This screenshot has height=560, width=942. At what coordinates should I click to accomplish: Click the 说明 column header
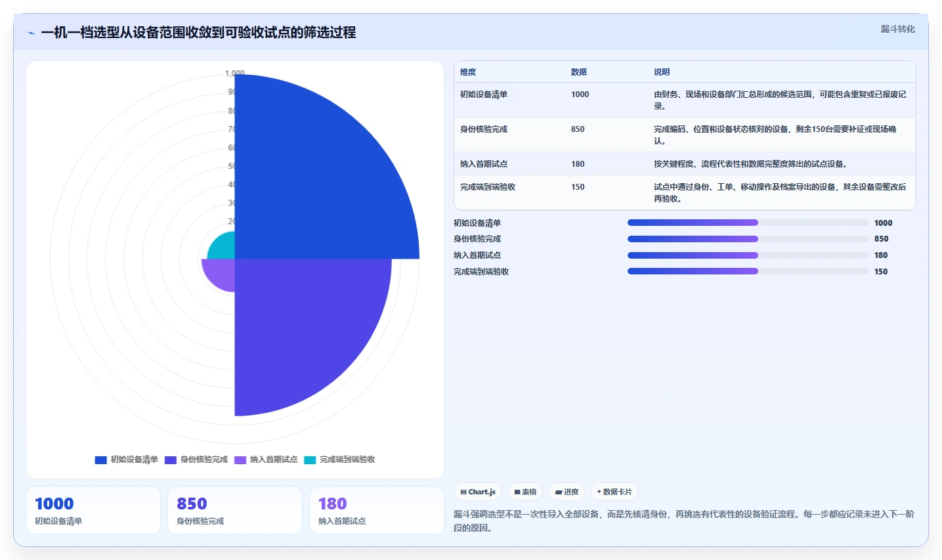coord(662,72)
